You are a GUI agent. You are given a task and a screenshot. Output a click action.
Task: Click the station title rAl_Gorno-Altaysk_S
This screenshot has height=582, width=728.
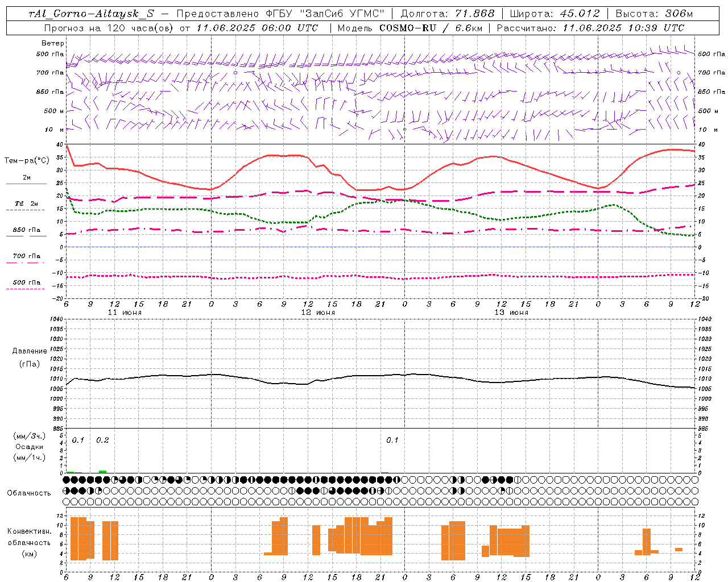click(92, 14)
